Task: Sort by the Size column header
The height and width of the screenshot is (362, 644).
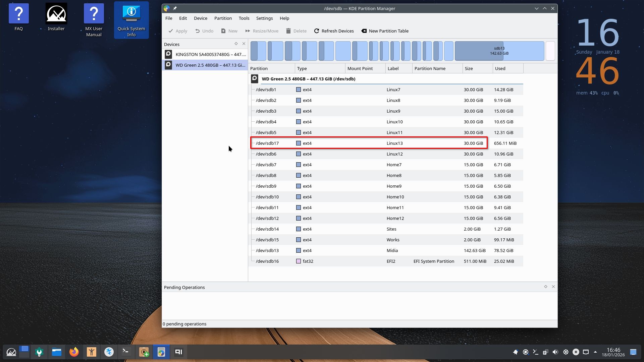Action: point(477,68)
